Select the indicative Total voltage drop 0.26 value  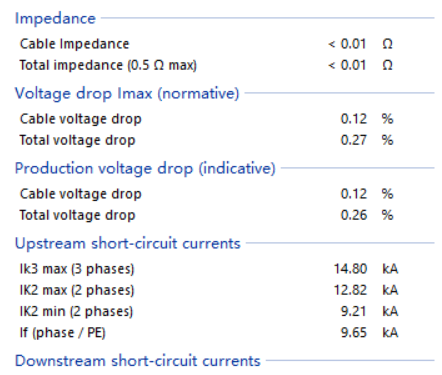click(x=354, y=215)
